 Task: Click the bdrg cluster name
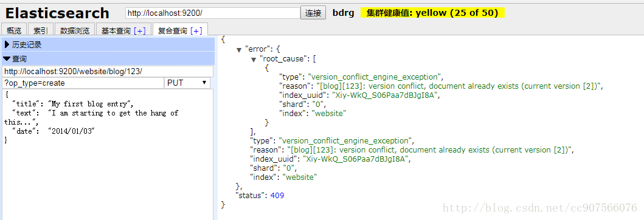[344, 13]
